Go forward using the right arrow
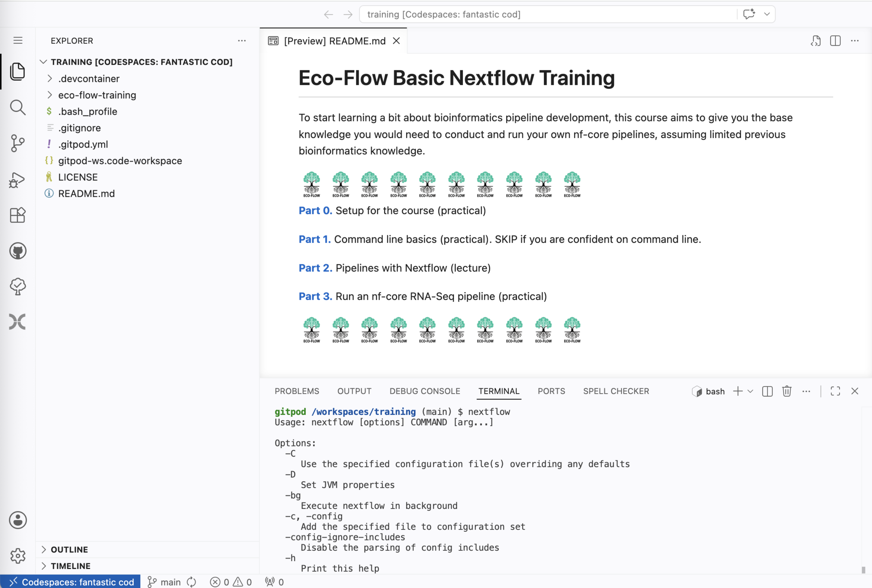This screenshot has width=872, height=588. [x=348, y=15]
